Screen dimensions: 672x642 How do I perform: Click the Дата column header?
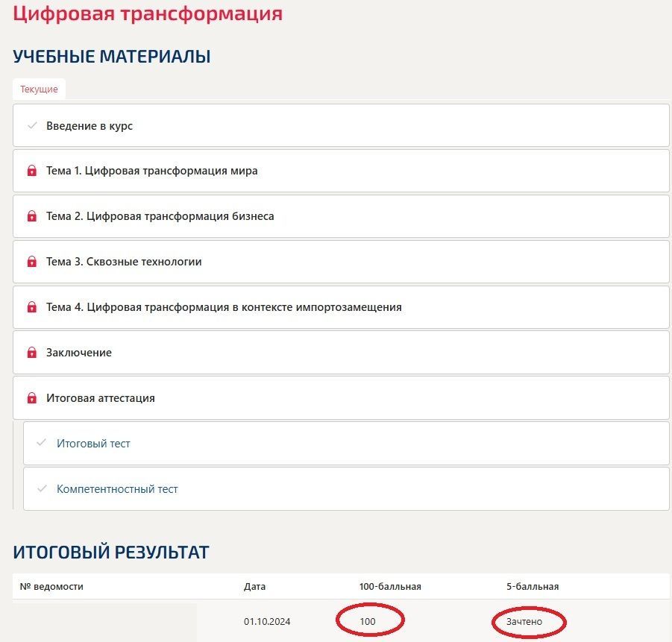click(x=254, y=586)
